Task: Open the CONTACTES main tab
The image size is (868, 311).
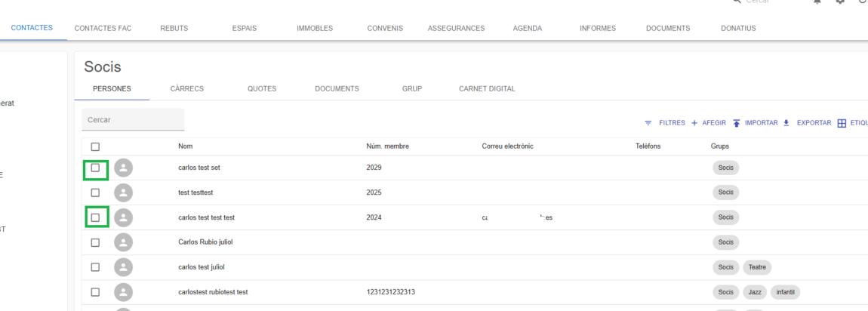Action: (32, 28)
